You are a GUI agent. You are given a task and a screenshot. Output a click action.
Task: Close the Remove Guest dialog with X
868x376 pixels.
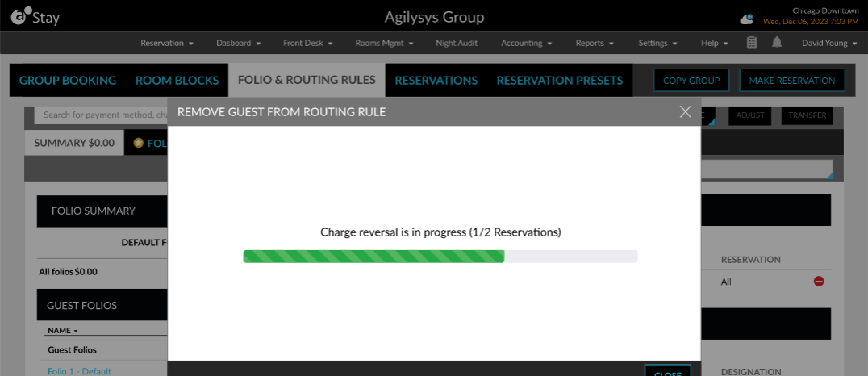[x=686, y=112]
